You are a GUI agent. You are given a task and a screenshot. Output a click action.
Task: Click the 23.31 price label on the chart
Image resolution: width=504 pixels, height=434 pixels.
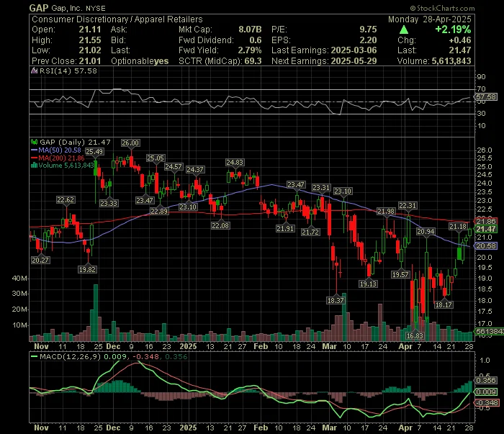tap(321, 188)
